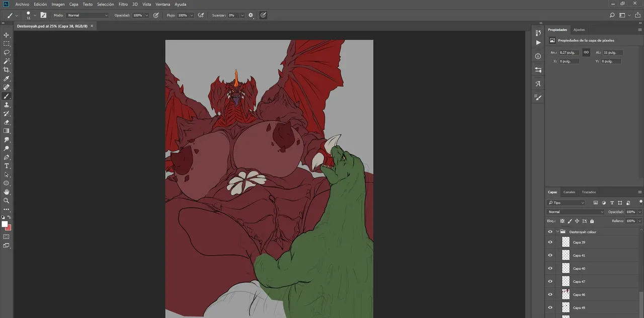Hide layer Capa 40

point(550,268)
